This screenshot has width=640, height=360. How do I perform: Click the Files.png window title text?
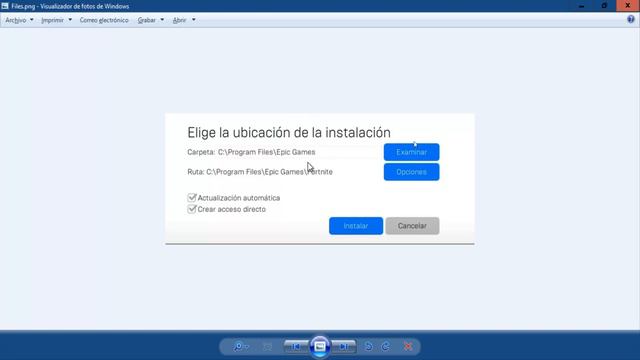(70, 6)
